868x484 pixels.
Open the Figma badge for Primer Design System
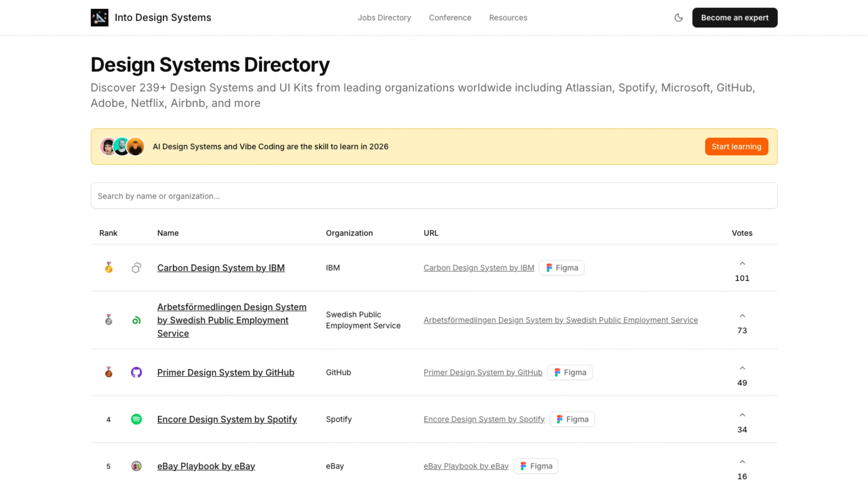click(570, 372)
